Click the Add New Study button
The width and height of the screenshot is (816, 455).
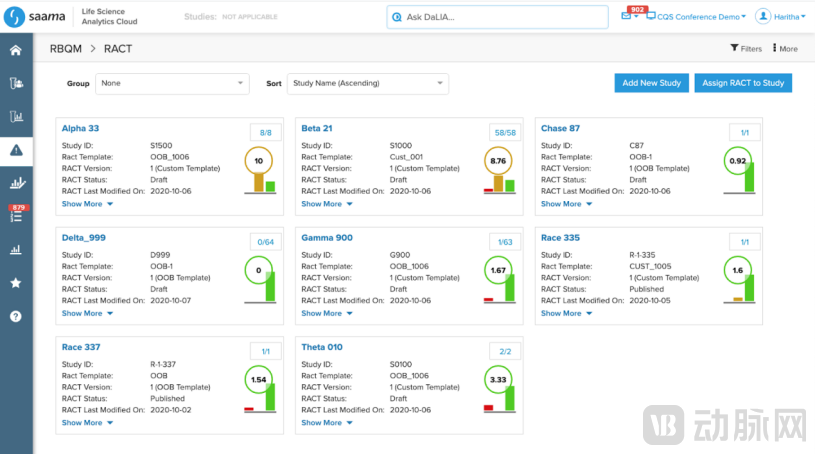tap(650, 83)
